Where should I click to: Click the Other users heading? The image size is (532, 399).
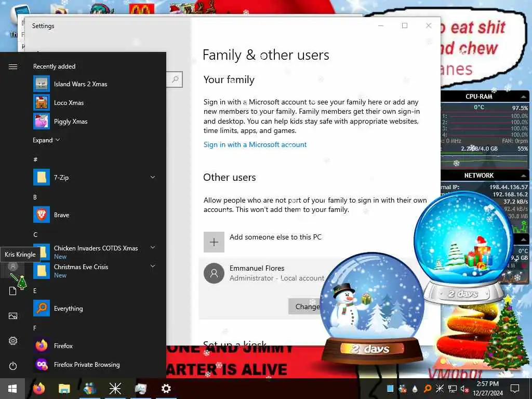coord(229,177)
